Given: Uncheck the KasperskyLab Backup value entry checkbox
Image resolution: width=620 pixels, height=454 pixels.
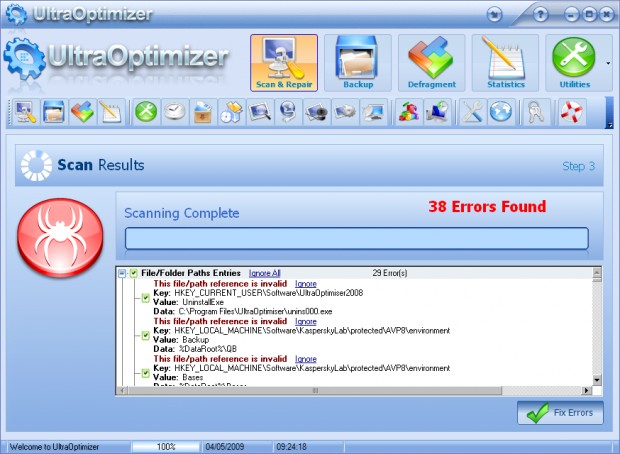Looking at the screenshot, I should tap(146, 335).
